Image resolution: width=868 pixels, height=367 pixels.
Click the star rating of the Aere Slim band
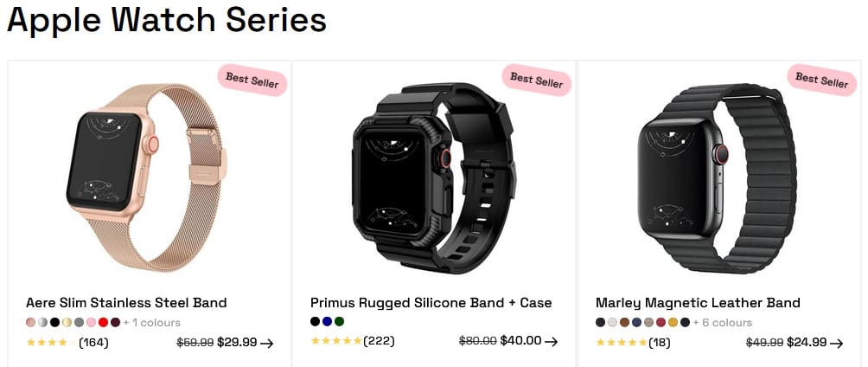point(48,343)
